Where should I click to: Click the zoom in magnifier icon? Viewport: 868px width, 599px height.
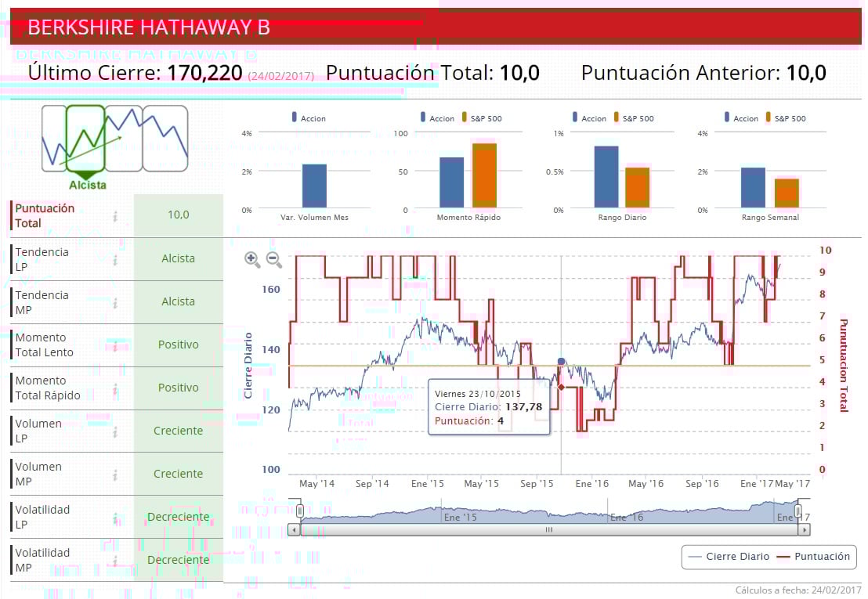click(252, 259)
